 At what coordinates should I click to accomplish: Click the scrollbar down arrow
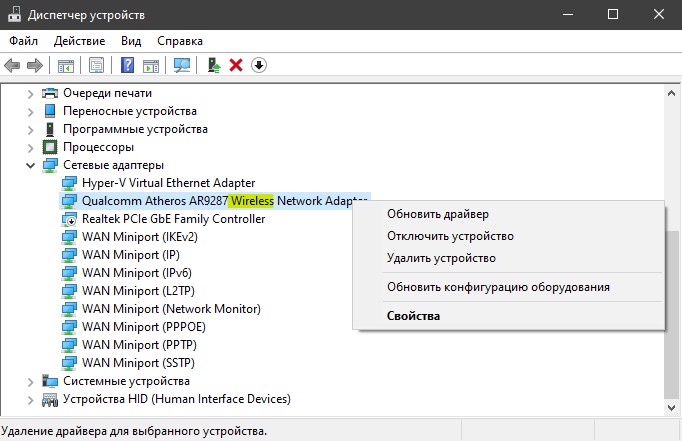coord(671,408)
